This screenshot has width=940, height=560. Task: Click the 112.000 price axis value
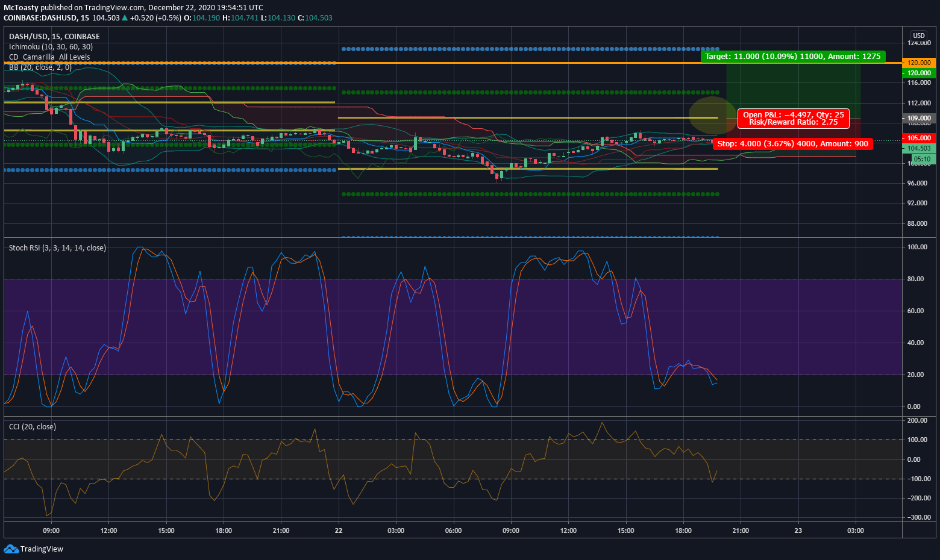click(919, 103)
